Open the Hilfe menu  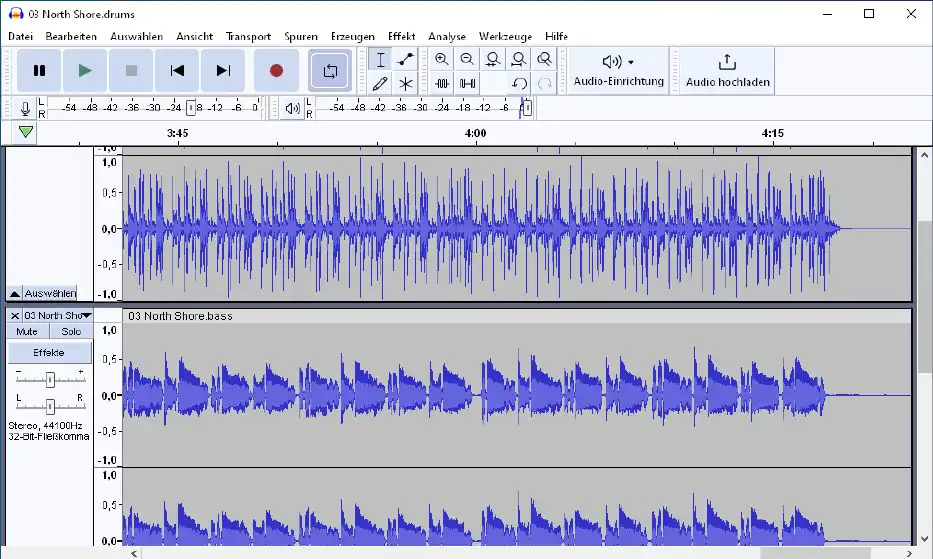pos(556,36)
